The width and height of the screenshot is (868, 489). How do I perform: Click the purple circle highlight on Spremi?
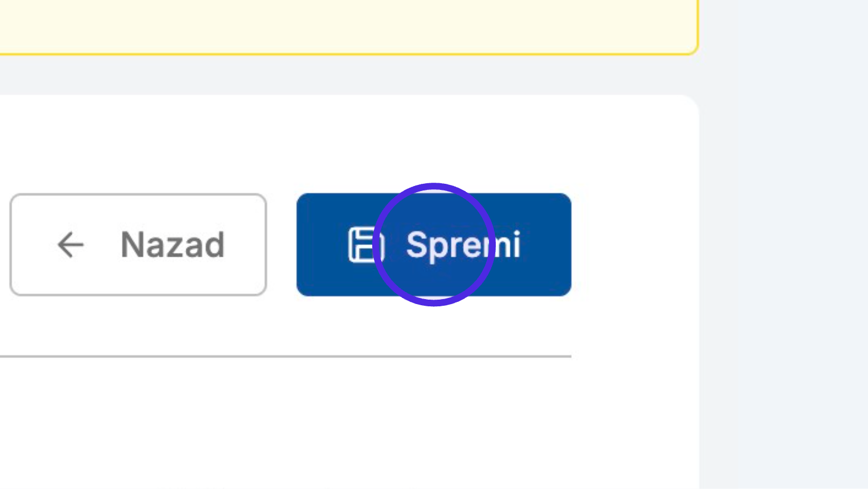[434, 245]
